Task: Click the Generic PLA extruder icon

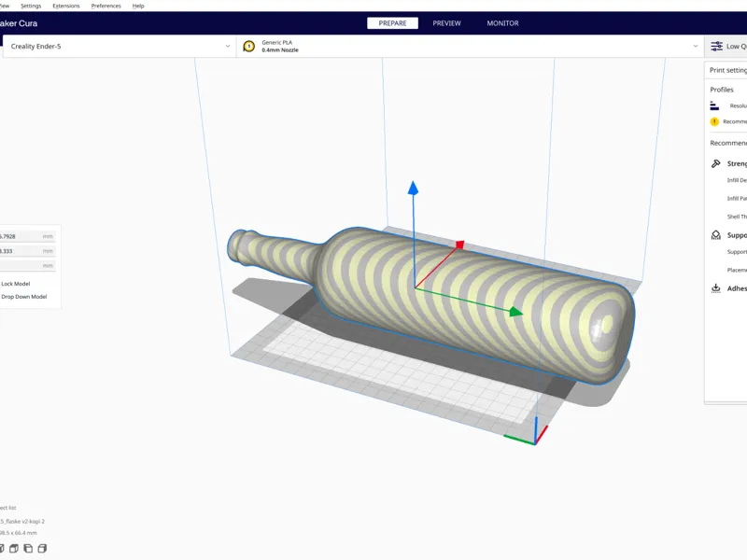Action: 248,46
